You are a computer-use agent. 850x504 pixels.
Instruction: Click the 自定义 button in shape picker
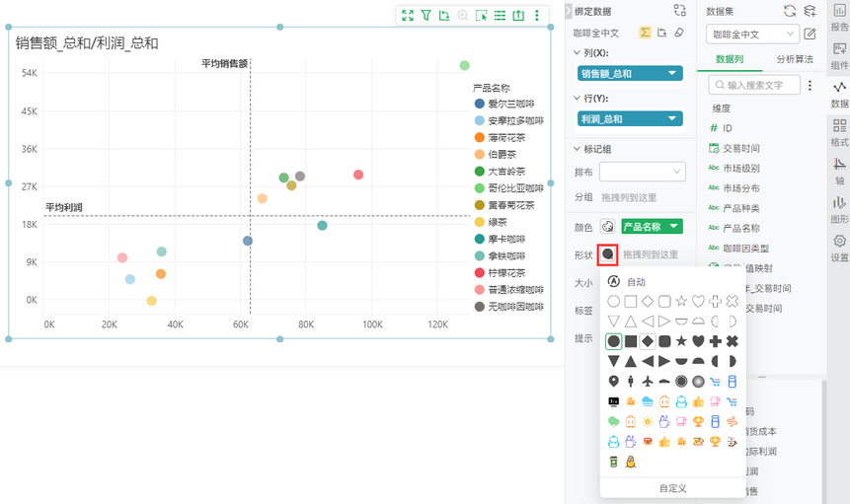click(672, 488)
